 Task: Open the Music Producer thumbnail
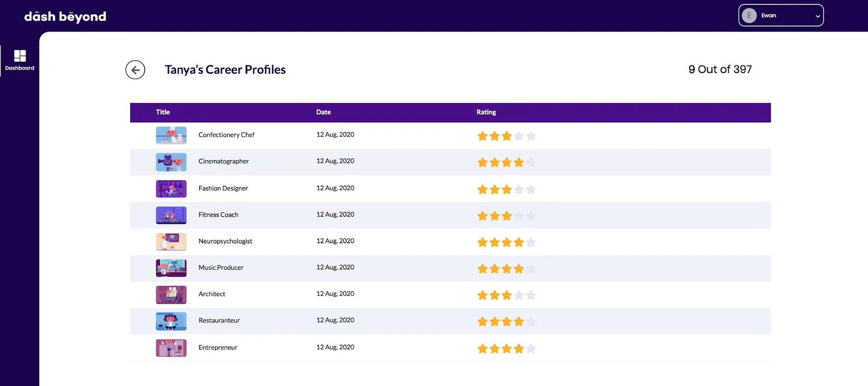[x=171, y=268]
